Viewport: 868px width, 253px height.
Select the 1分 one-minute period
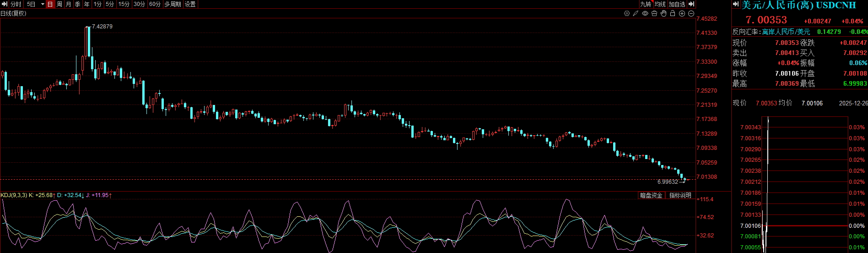coord(97,4)
